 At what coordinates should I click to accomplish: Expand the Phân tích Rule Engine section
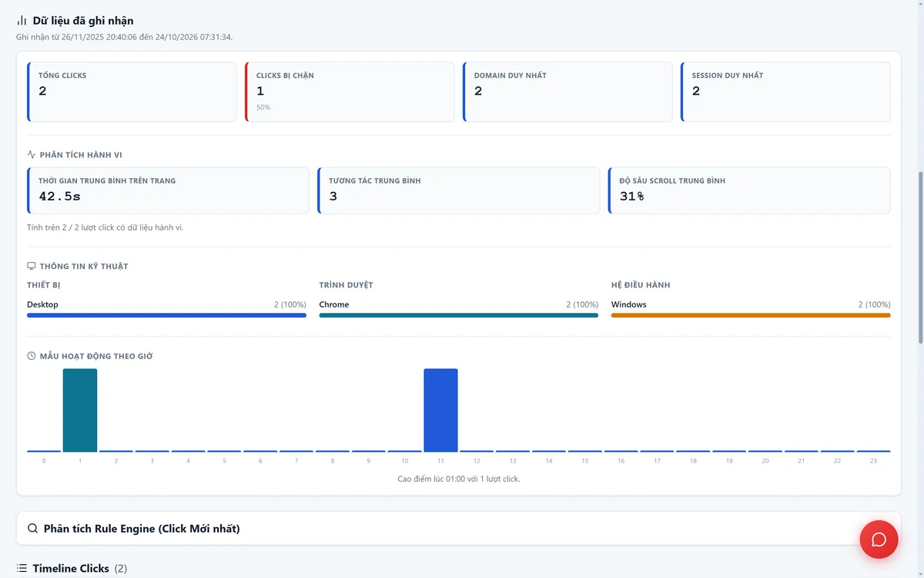coord(458,529)
